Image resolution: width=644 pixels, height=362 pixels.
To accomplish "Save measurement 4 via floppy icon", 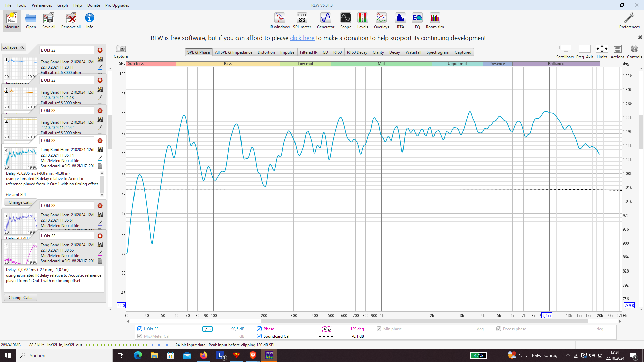I will coord(100,149).
